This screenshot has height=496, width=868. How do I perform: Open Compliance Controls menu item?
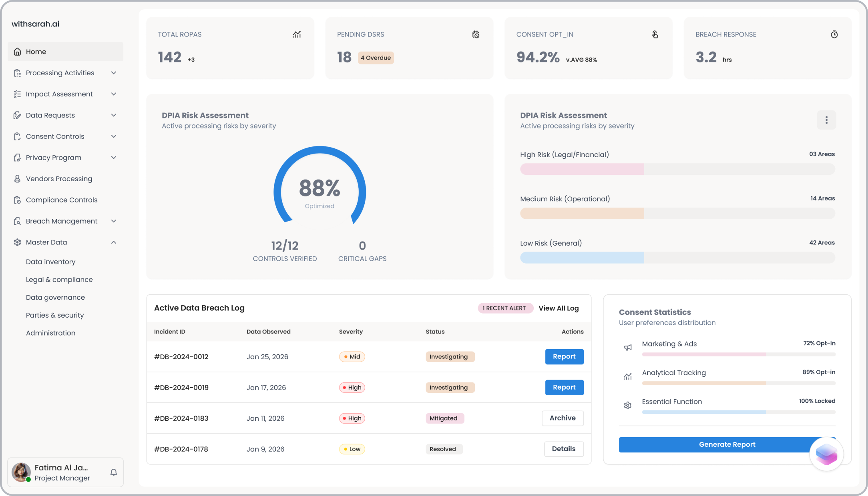(65, 200)
